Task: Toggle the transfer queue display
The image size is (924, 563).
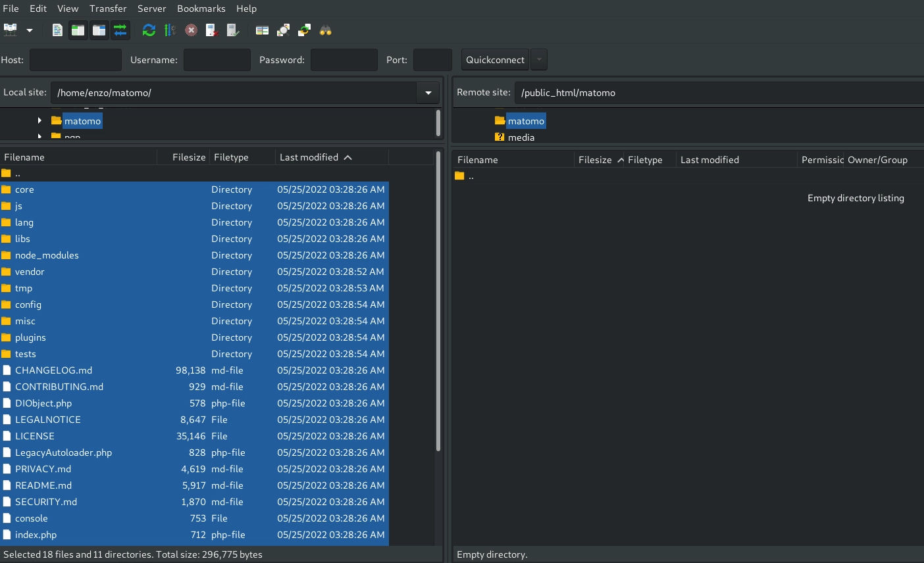Action: click(x=120, y=30)
